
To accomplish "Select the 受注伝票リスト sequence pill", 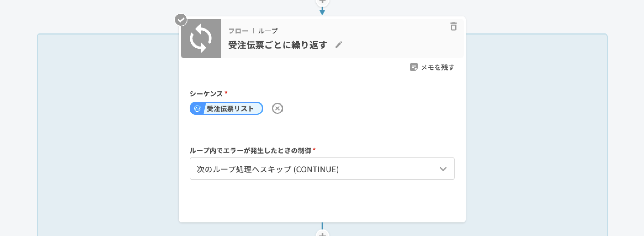I will click(230, 108).
